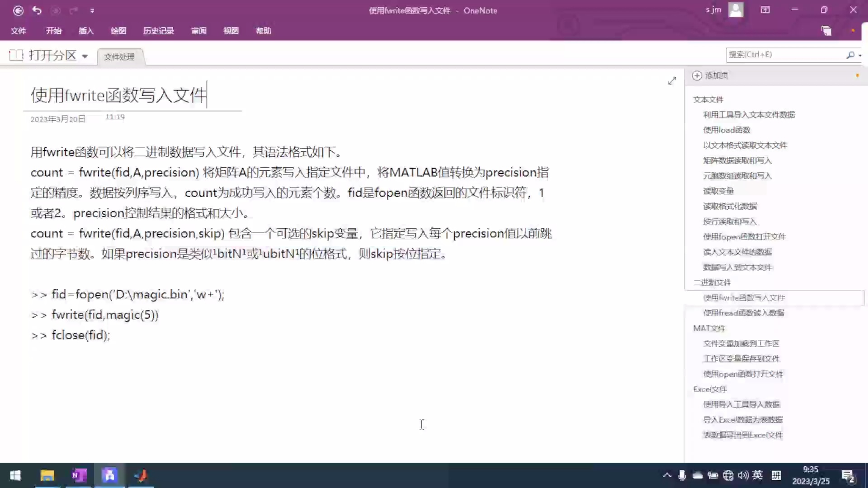Open File Explorer from the taskbar
The image size is (868, 488).
click(x=47, y=475)
